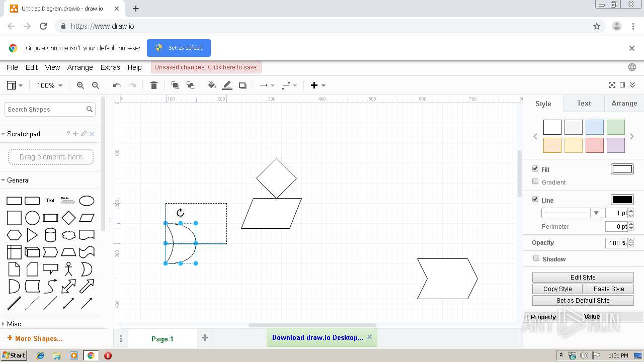644x362 pixels.
Task: Open the waypoints style dropdown
Action: (289, 85)
